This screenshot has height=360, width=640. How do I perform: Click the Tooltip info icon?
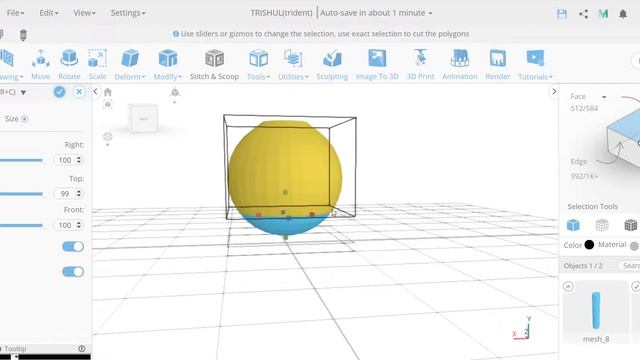tap(82, 349)
